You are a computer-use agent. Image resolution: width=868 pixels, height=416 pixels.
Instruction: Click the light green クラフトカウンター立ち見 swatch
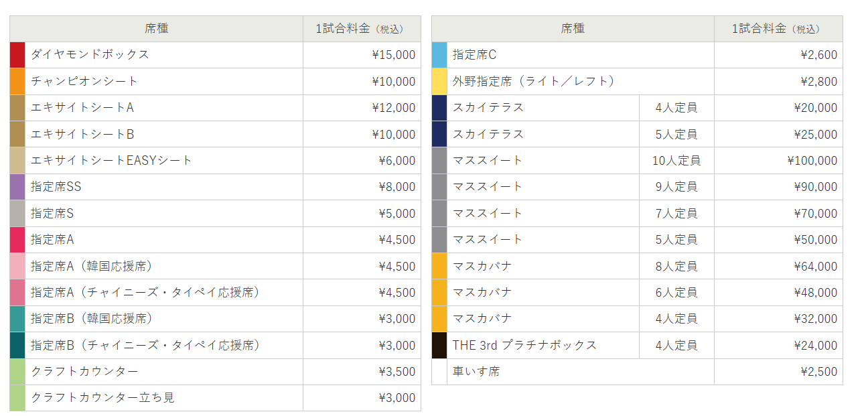pyautogui.click(x=17, y=398)
